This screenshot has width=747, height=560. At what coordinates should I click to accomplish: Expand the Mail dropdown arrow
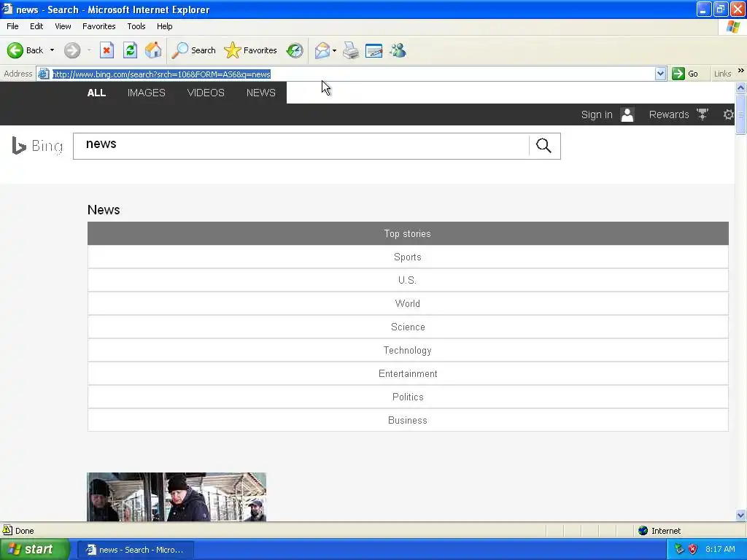click(334, 50)
